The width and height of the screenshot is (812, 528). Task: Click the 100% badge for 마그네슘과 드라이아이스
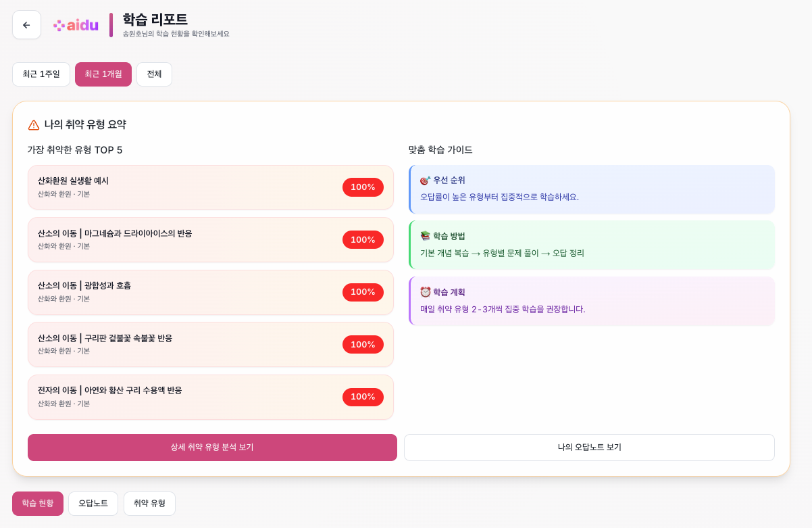tap(363, 240)
